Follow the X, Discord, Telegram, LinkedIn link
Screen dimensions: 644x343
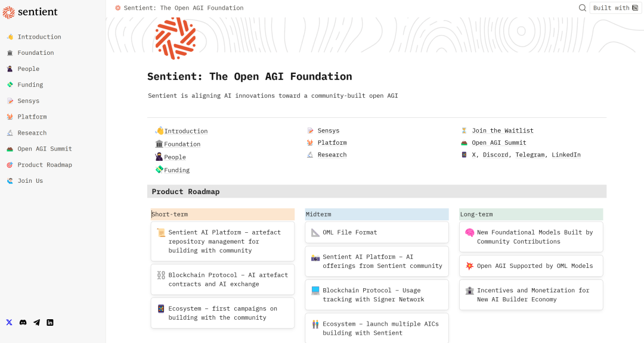point(526,155)
